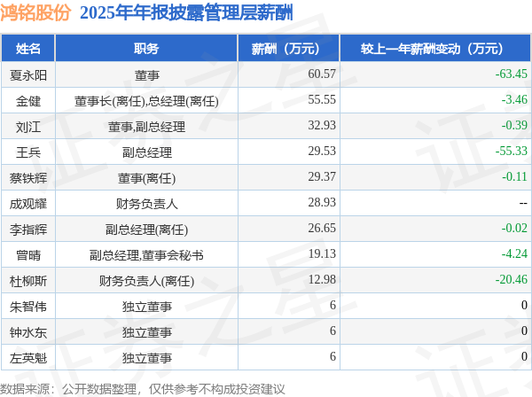The width and height of the screenshot is (532, 397).
Task: Click change value -55.33
Action: click(512, 151)
